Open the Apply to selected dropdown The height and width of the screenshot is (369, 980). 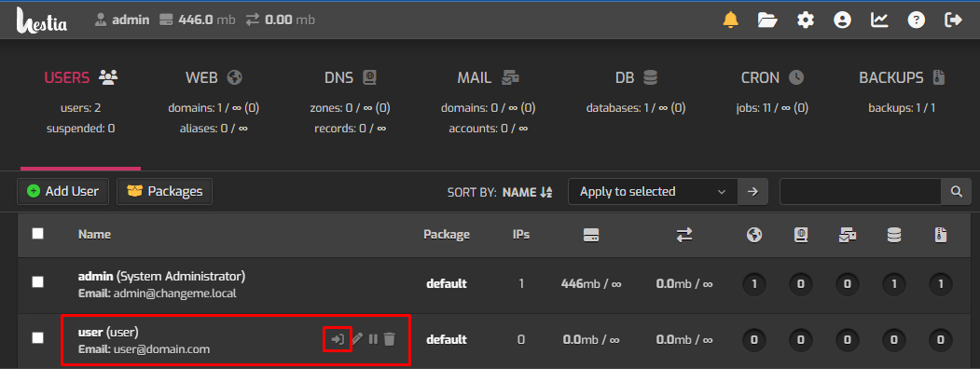point(653,192)
